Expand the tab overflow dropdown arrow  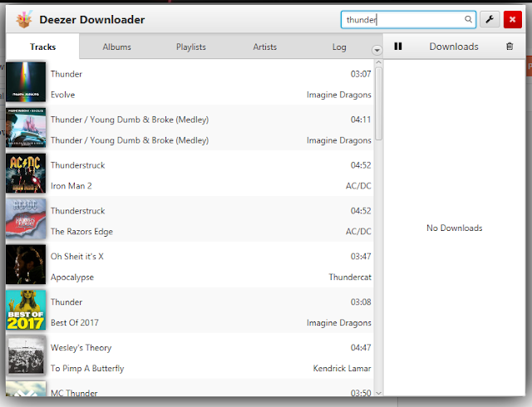point(377,50)
